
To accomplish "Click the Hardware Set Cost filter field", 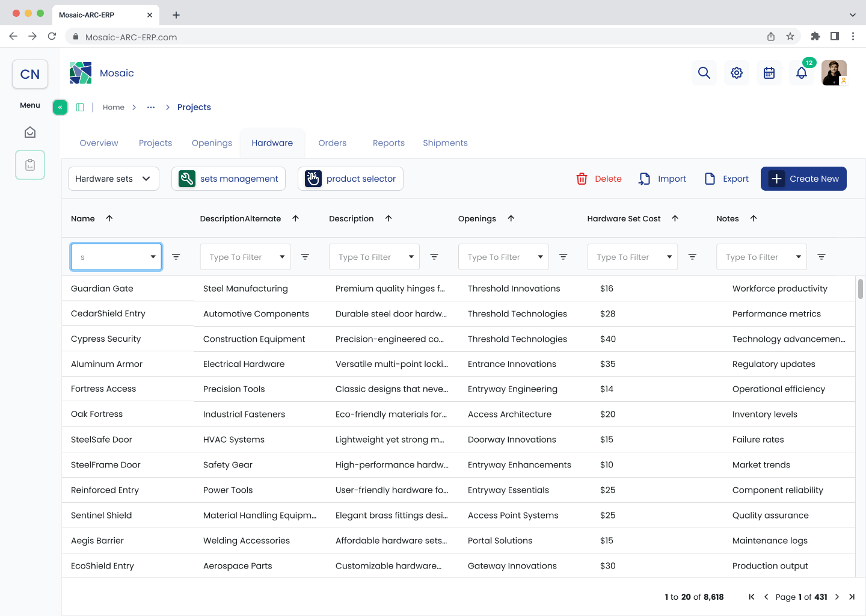I will 633,257.
